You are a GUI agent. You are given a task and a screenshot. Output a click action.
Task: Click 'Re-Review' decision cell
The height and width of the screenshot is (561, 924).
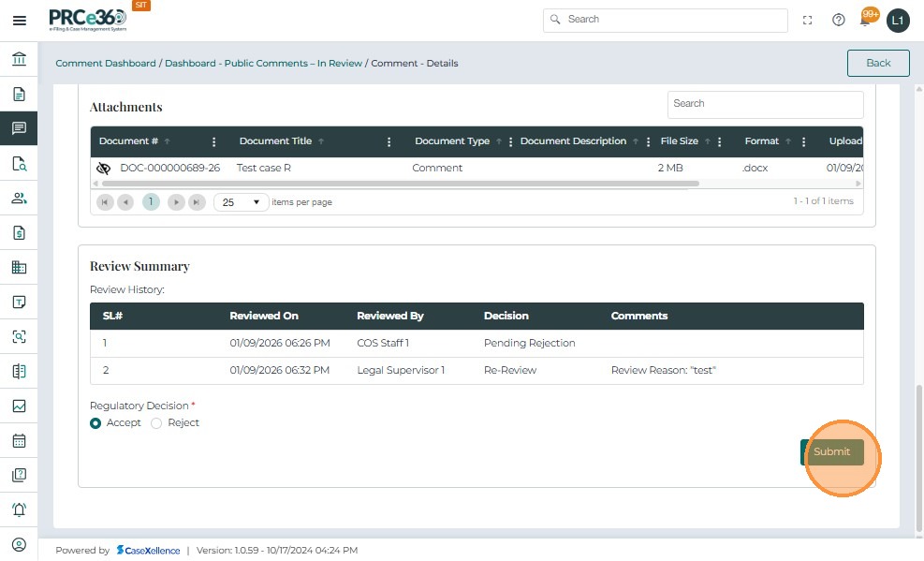[x=509, y=370]
